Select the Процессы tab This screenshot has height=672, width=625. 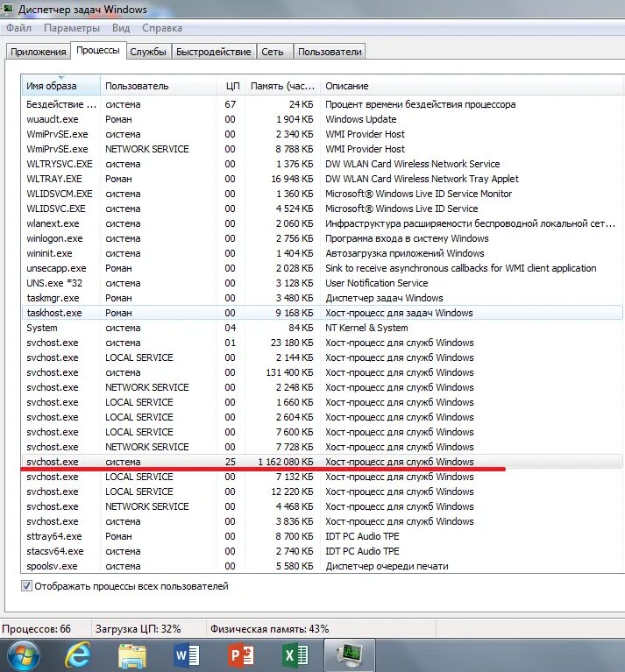tap(97, 51)
